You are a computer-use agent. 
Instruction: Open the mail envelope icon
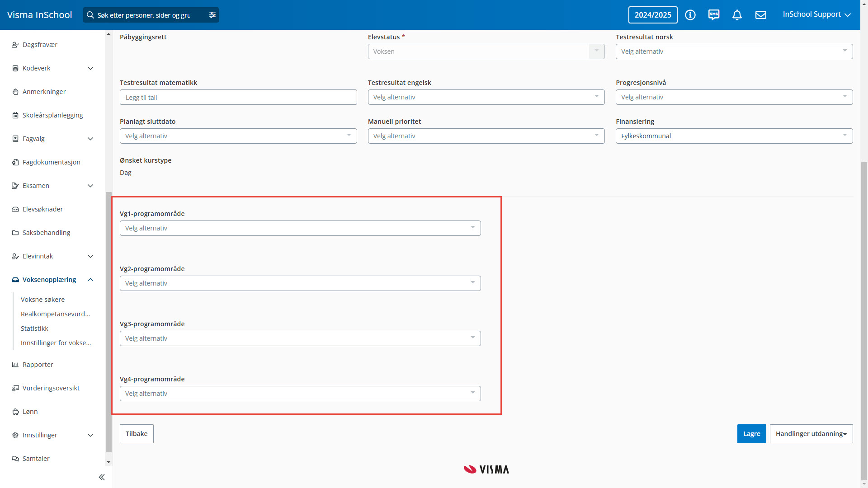(761, 15)
